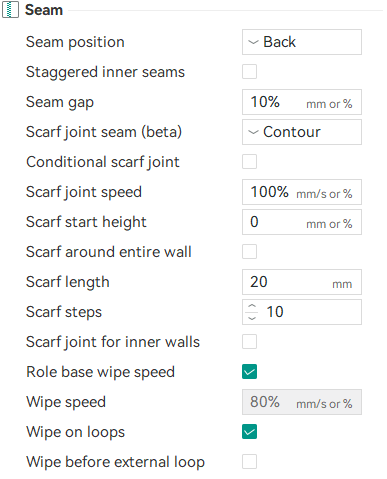The image size is (387, 479).
Task: Enable Scarf around entire wall
Action: point(249,252)
